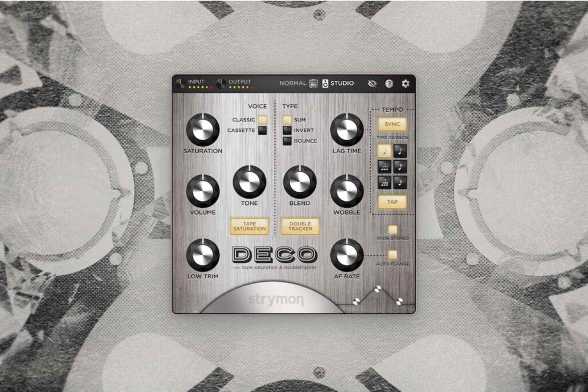Select SUM type switch

coord(287,119)
